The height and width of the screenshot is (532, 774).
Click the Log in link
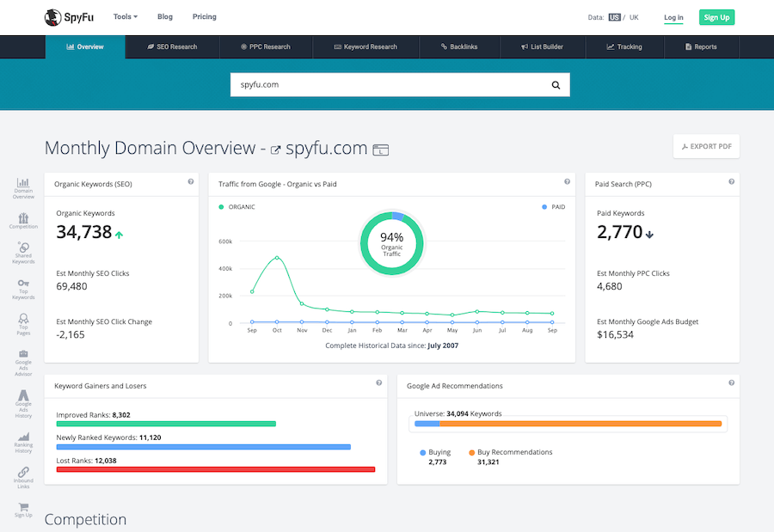pyautogui.click(x=673, y=17)
